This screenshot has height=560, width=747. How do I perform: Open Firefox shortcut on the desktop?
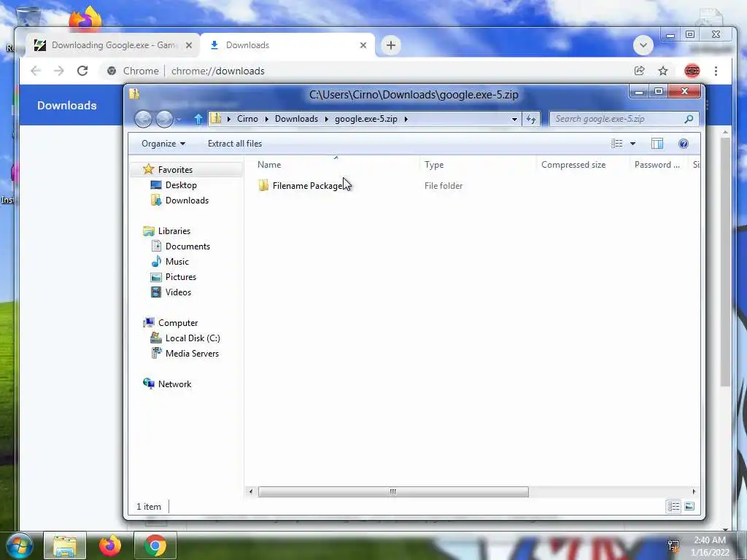point(85,19)
